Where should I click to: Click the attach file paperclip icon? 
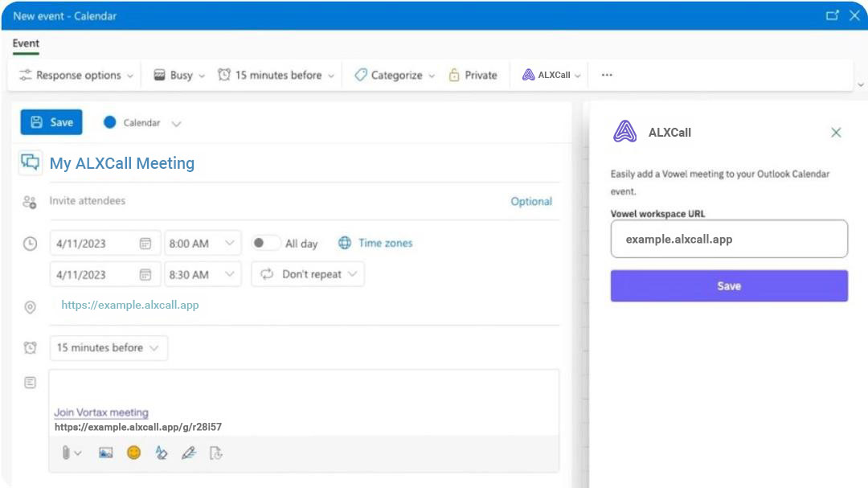(67, 453)
